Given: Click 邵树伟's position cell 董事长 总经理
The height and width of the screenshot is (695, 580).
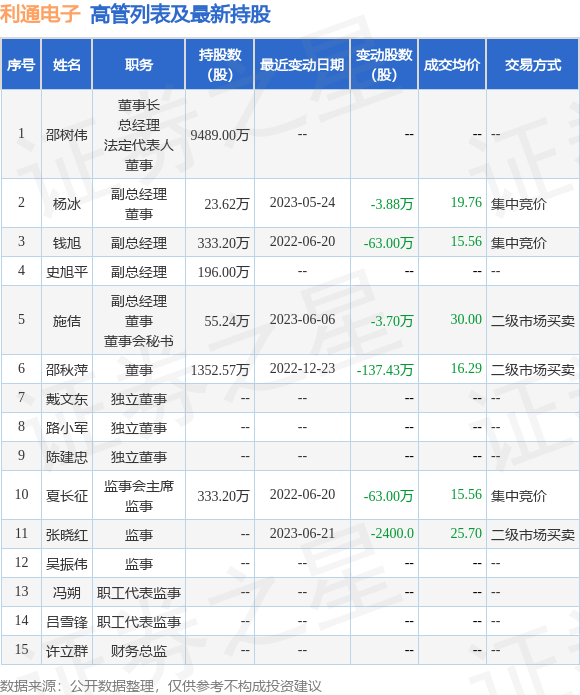Looking at the screenshot, I should click(139, 134).
